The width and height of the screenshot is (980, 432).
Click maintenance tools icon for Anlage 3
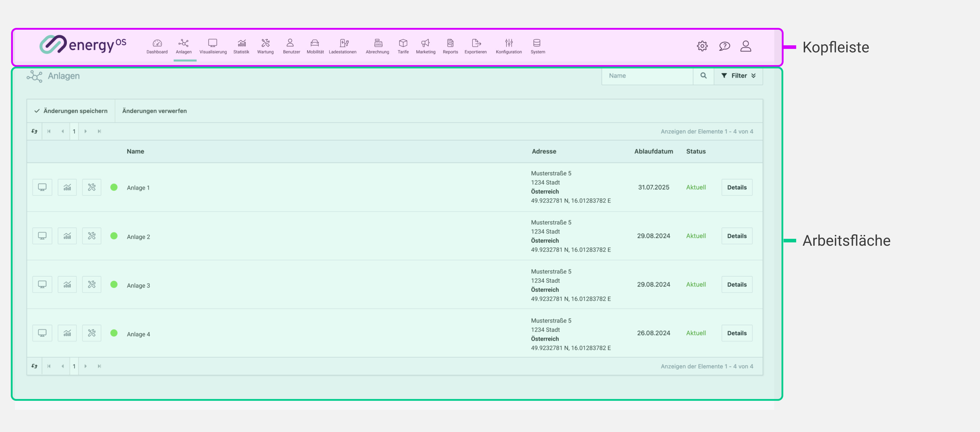pos(92,284)
